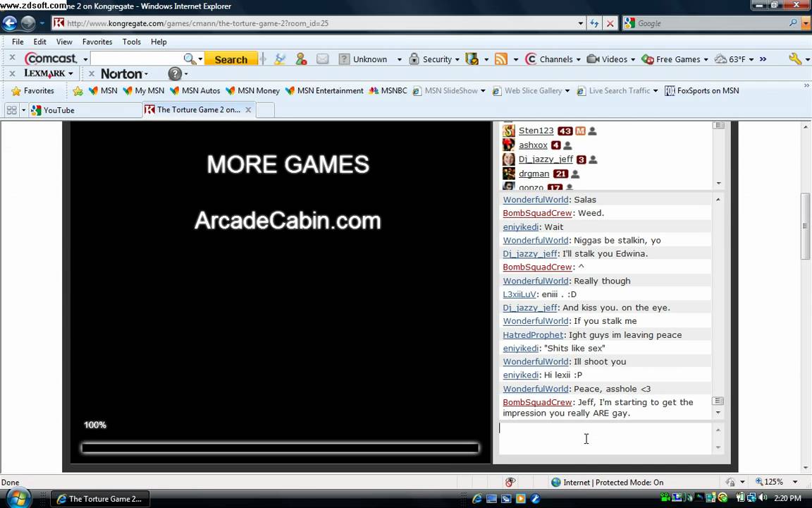Image resolution: width=812 pixels, height=508 pixels.
Task: Open the MSNBC favorite link
Action: (388, 91)
